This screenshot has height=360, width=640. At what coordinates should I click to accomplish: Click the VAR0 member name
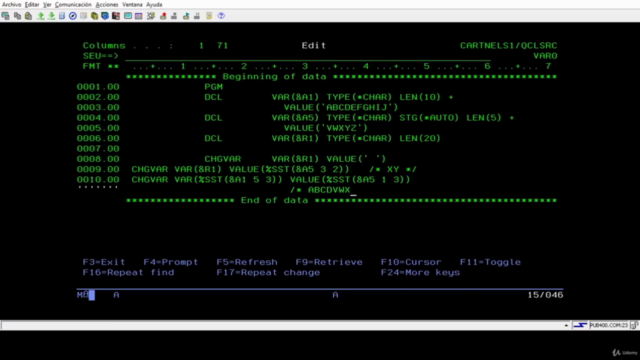point(545,56)
